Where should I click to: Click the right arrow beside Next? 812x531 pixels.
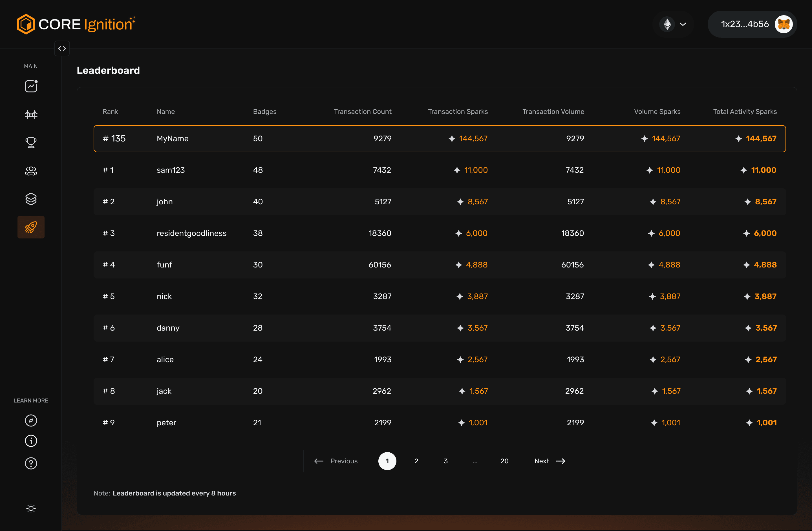tap(561, 461)
